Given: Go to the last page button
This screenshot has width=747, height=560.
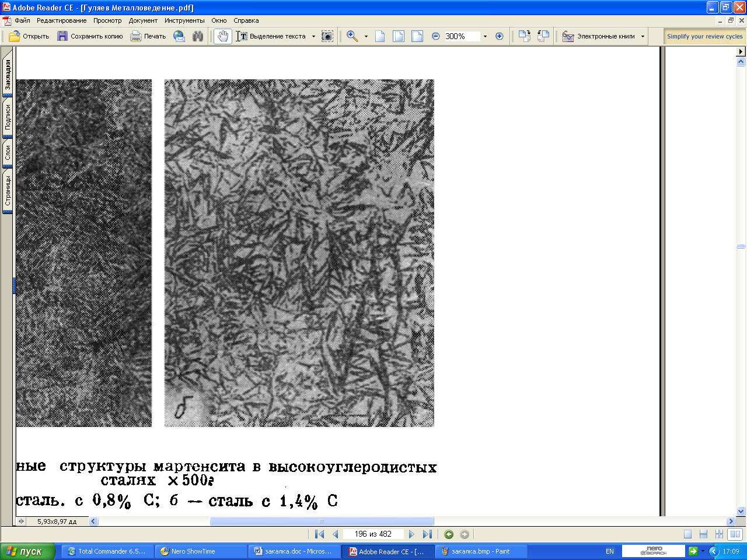Looking at the screenshot, I should point(427,534).
